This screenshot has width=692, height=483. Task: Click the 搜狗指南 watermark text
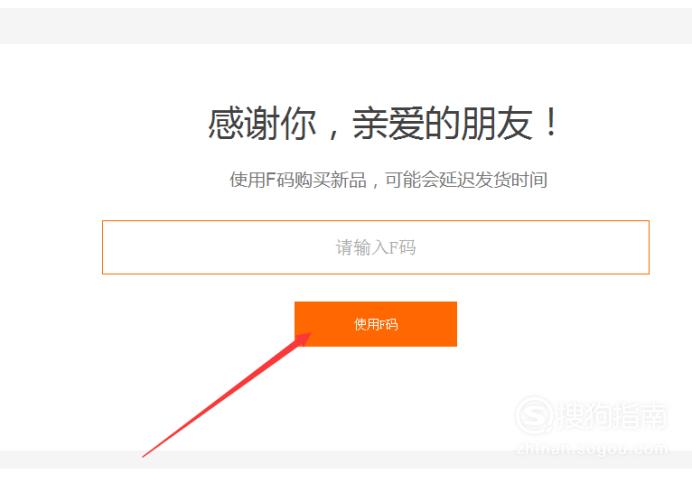[613, 415]
